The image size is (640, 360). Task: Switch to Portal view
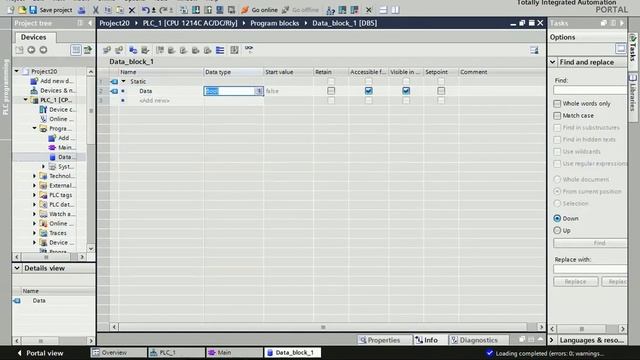tap(40, 353)
